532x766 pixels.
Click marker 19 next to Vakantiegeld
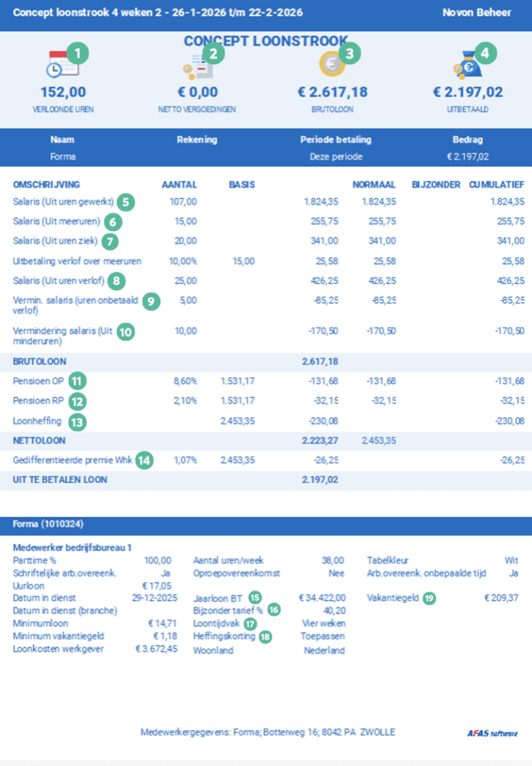[x=429, y=598]
